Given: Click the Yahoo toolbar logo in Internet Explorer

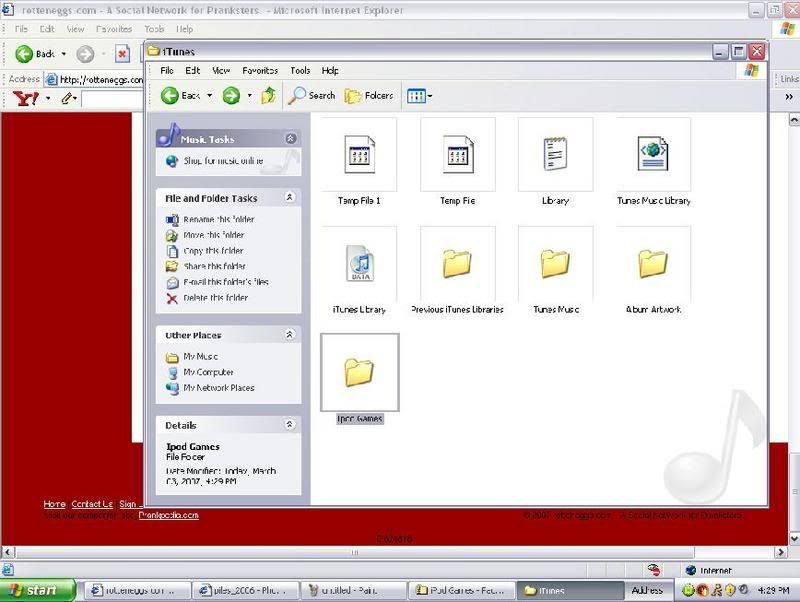Looking at the screenshot, I should coord(26,98).
